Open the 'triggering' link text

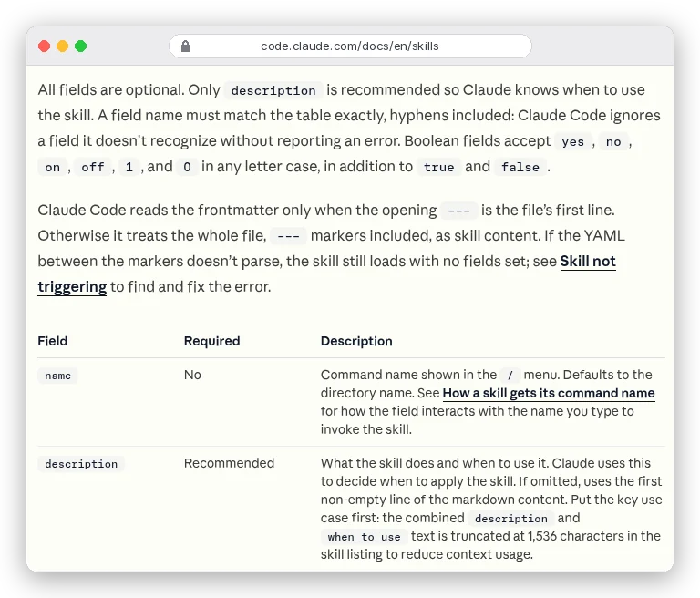[72, 287]
